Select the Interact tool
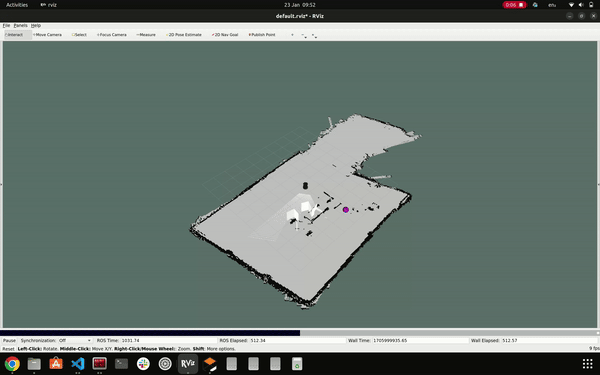The image size is (600, 375). pyautogui.click(x=14, y=35)
